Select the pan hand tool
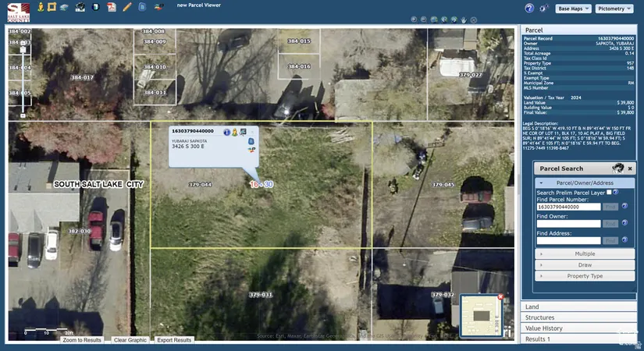 (464, 19)
